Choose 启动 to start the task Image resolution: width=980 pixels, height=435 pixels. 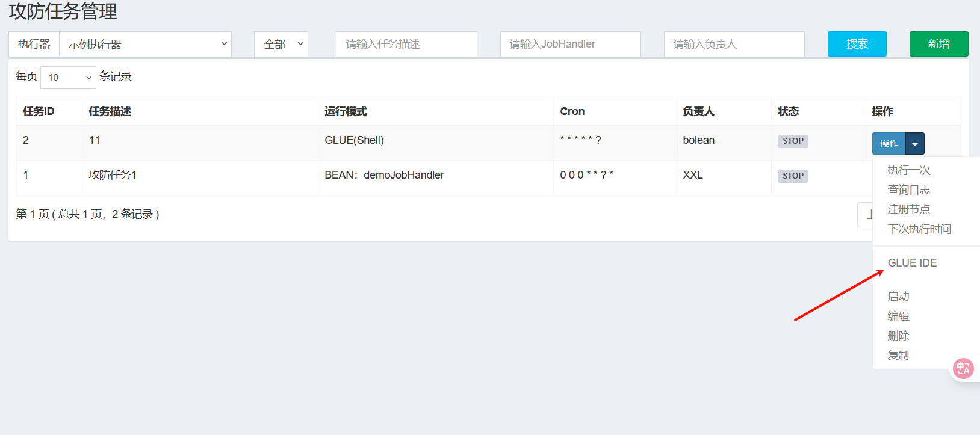tap(898, 297)
